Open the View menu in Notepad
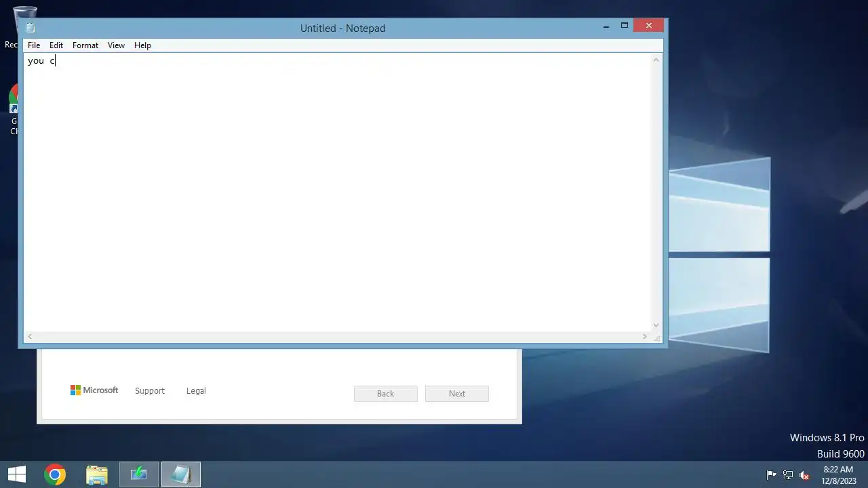Image resolution: width=868 pixels, height=488 pixels. 116,45
